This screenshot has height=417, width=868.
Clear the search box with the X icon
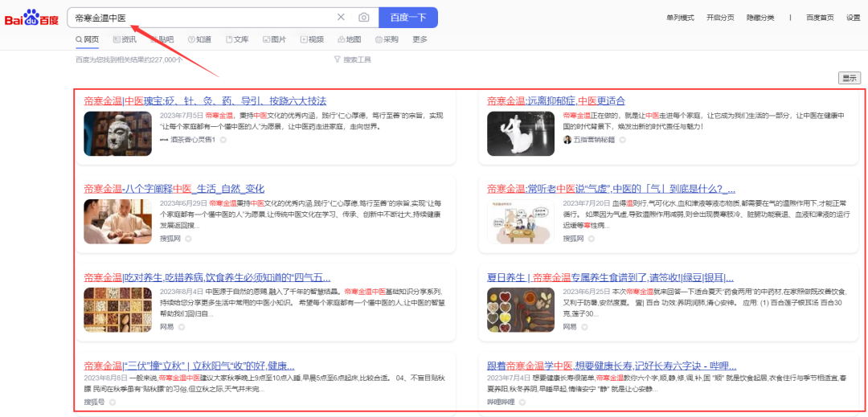(341, 17)
